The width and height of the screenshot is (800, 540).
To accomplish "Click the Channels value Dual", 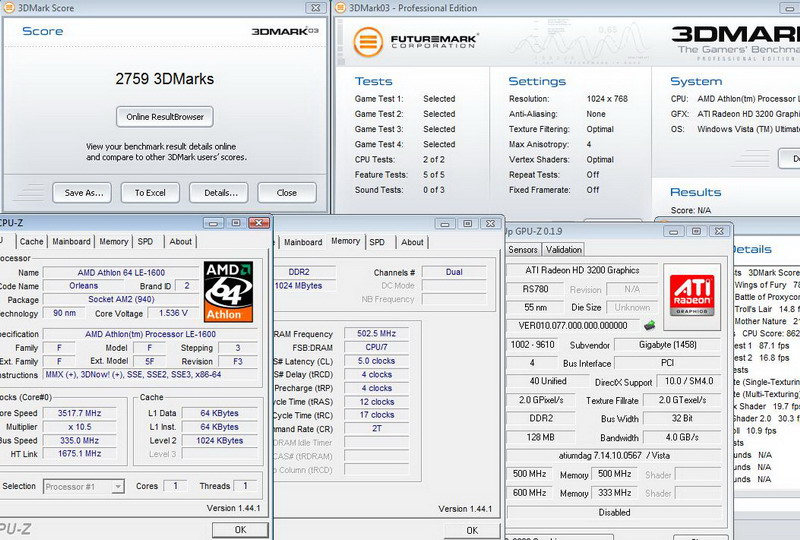I will pos(454,272).
